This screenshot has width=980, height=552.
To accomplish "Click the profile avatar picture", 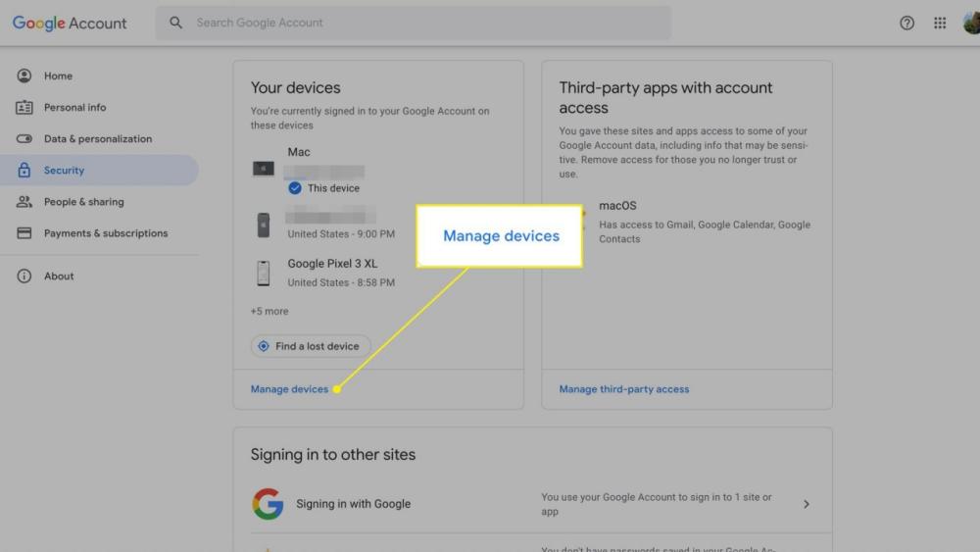I will point(970,24).
